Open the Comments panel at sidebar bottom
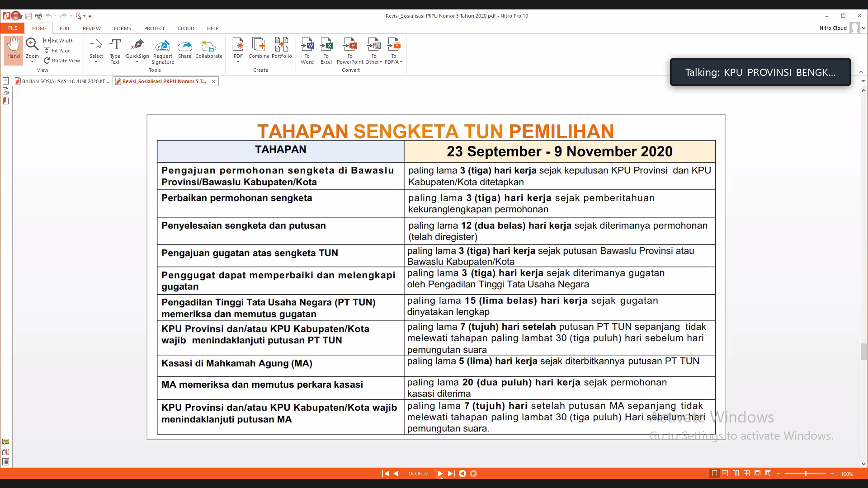 5,441
